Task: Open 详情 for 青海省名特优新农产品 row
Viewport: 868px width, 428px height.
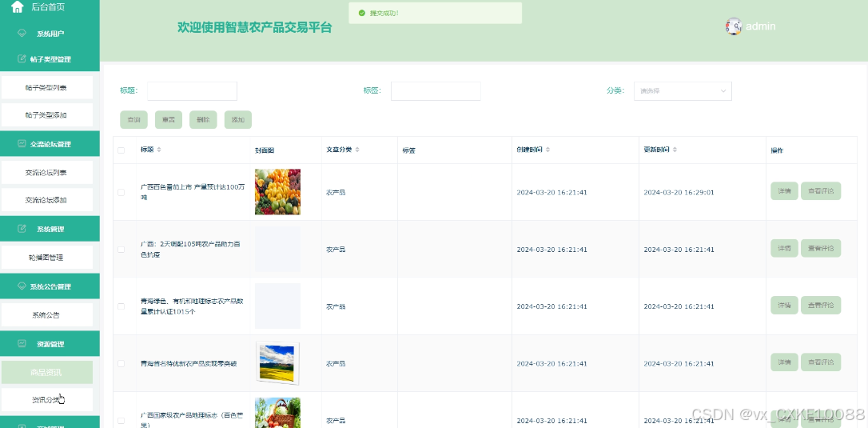Action: 784,362
